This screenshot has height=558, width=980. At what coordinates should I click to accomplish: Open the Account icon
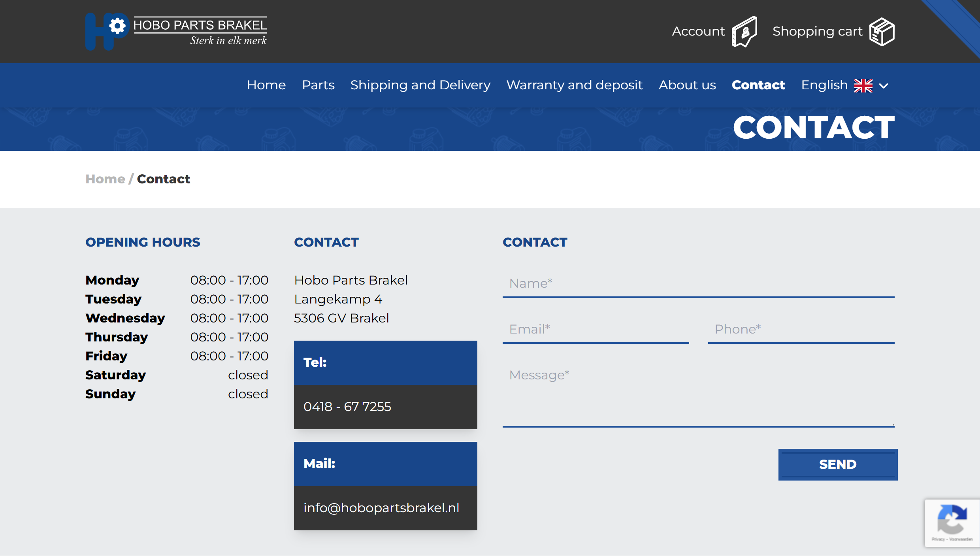744,32
